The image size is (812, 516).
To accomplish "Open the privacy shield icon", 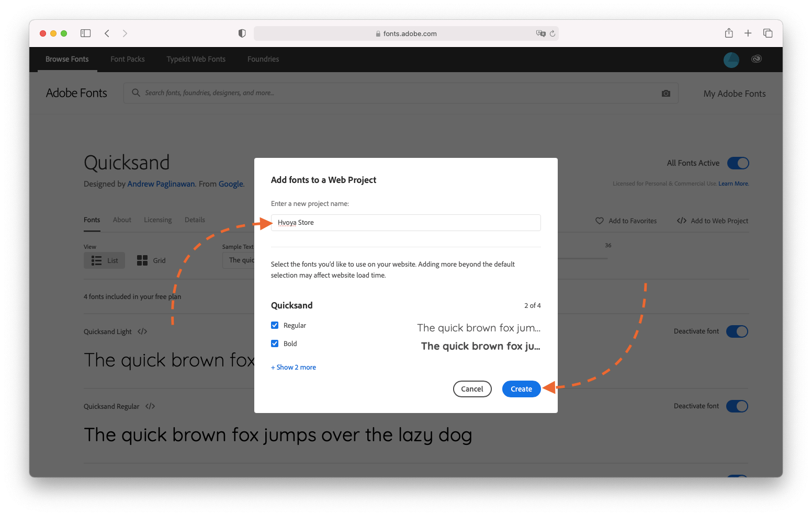I will click(242, 33).
